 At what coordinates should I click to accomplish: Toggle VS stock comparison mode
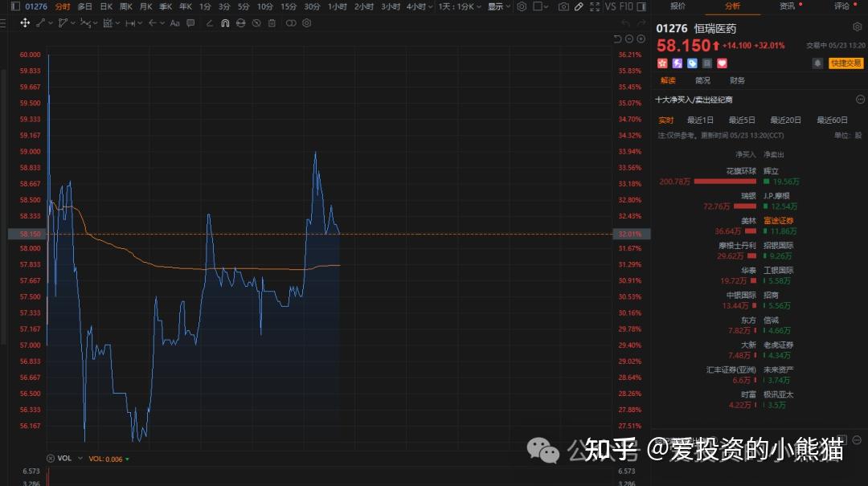pyautogui.click(x=611, y=6)
